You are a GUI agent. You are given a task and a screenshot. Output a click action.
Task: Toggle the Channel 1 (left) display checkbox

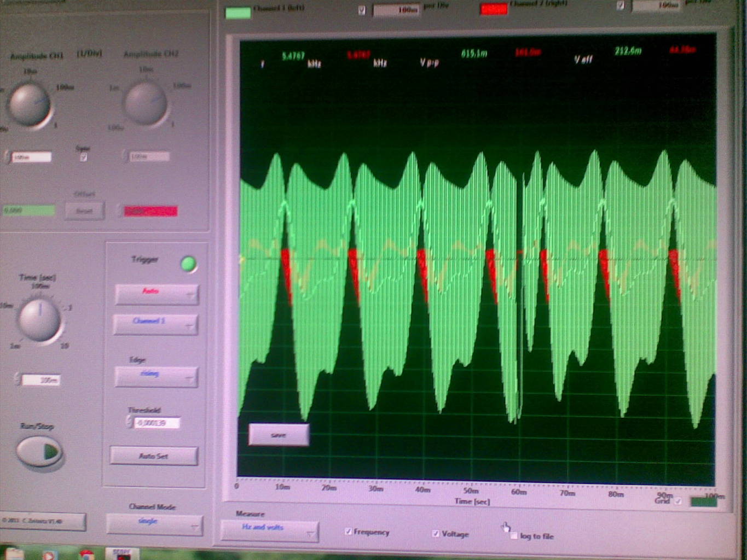point(362,10)
